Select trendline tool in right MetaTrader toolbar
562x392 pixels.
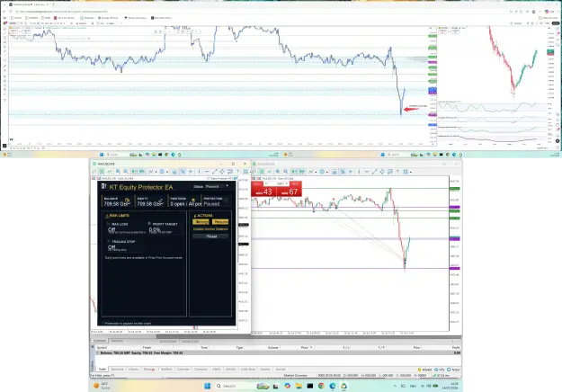pyautogui.click(x=375, y=172)
